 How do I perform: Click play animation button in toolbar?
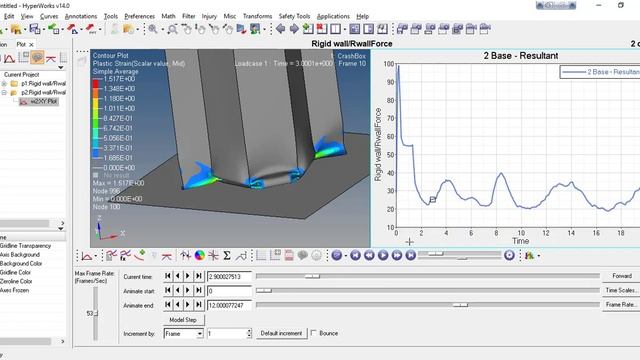tap(383, 256)
